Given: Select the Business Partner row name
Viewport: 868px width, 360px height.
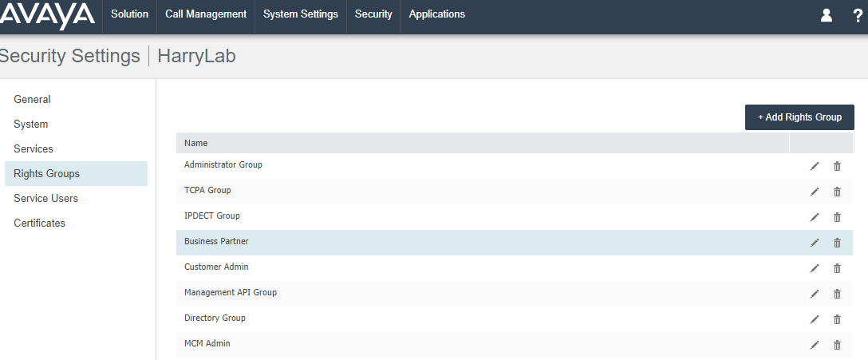Looking at the screenshot, I should [x=216, y=241].
